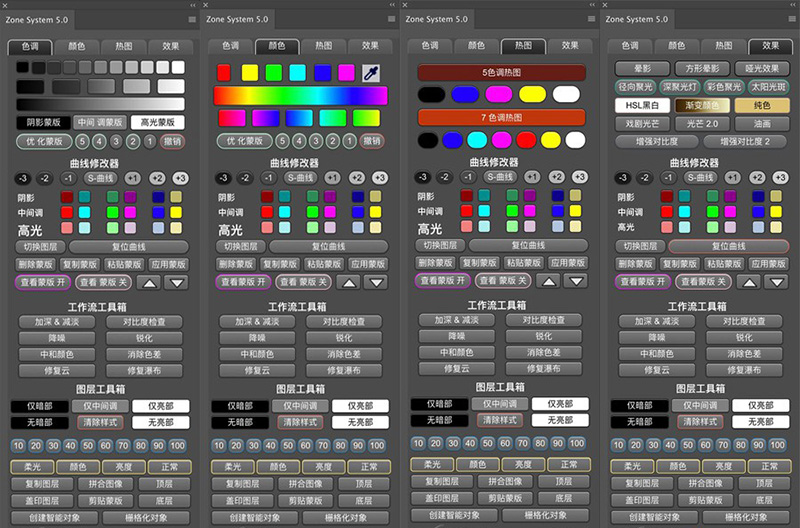
Task: Click 增强对比度 2 button
Action: tap(745, 142)
